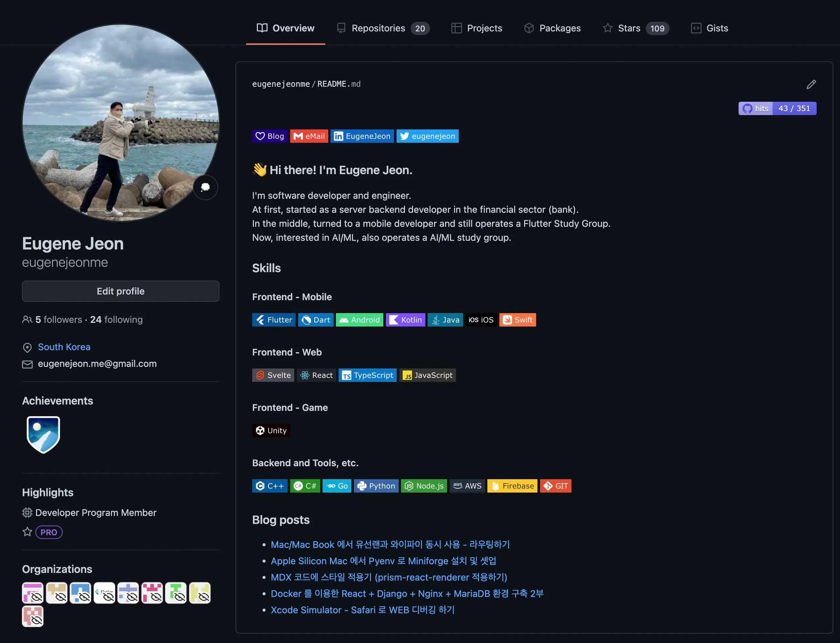Click the Edit profile button
The image size is (840, 643).
[x=120, y=291]
